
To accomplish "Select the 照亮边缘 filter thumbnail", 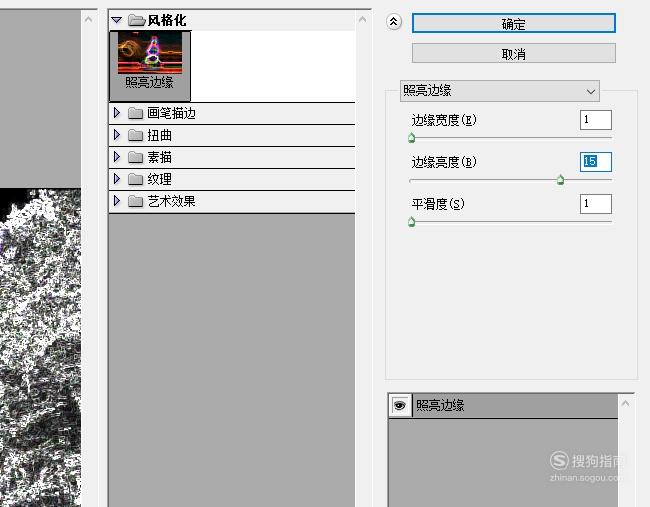I will [150, 65].
